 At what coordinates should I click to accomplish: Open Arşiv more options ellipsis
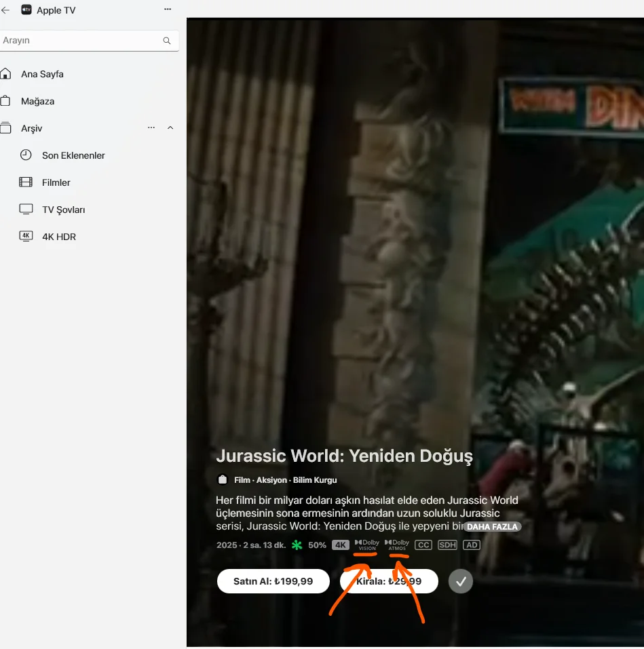click(151, 128)
